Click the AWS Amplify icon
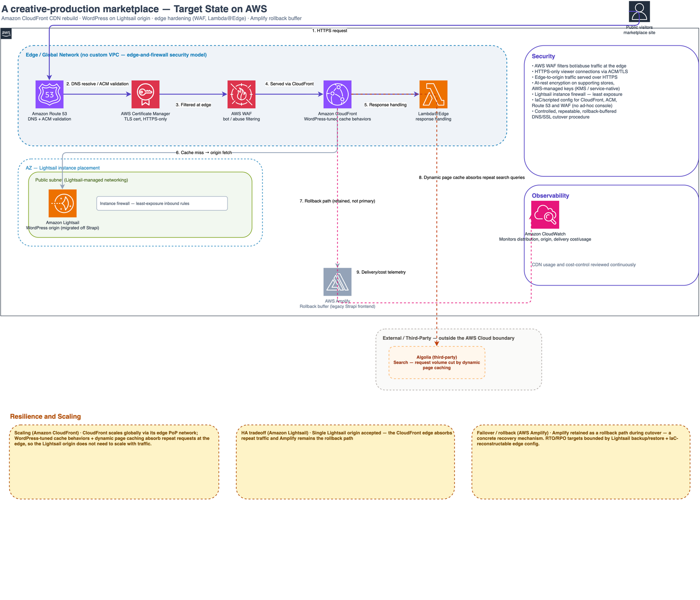The height and width of the screenshot is (600, 700). (337, 282)
